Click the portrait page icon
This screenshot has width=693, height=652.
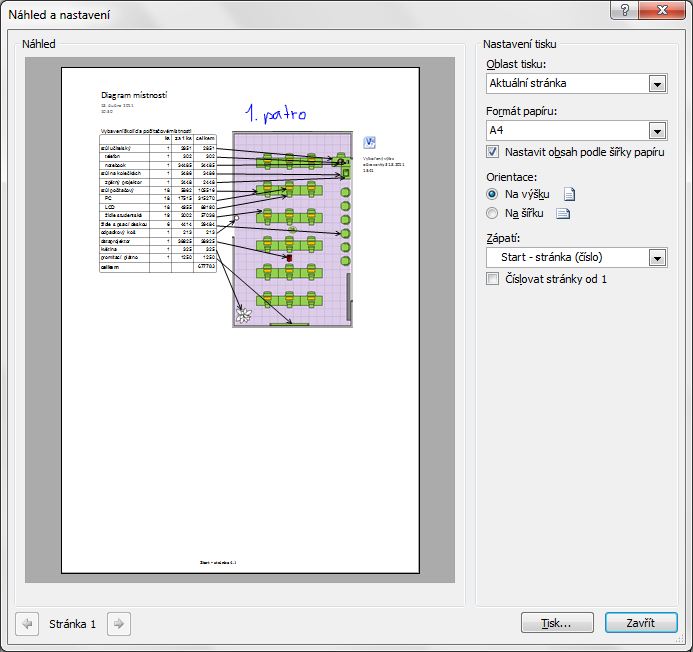coord(569,194)
